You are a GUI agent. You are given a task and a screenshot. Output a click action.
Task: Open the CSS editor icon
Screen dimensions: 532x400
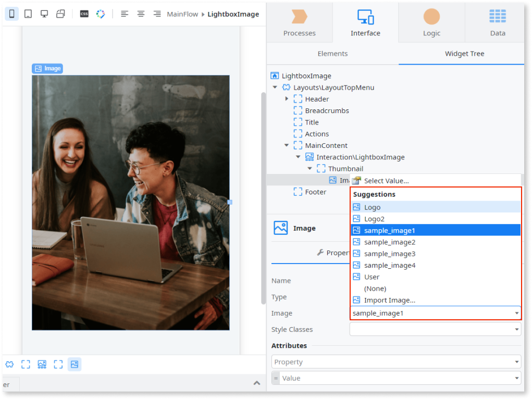pos(84,14)
